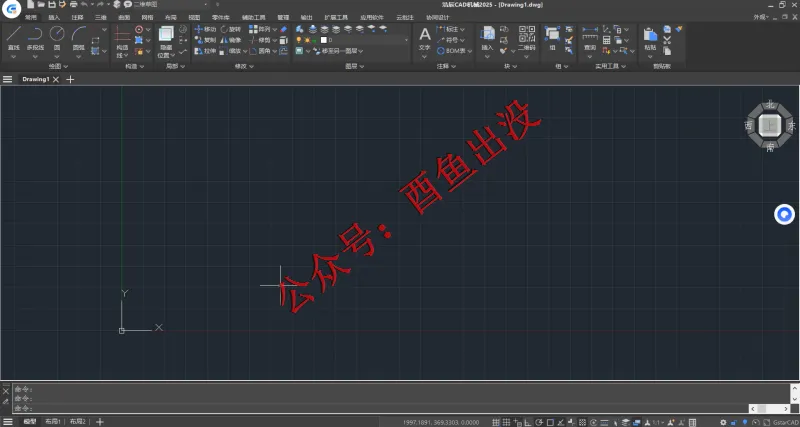Open the Text (文字) tool
The width and height of the screenshot is (800, 427).
point(424,39)
